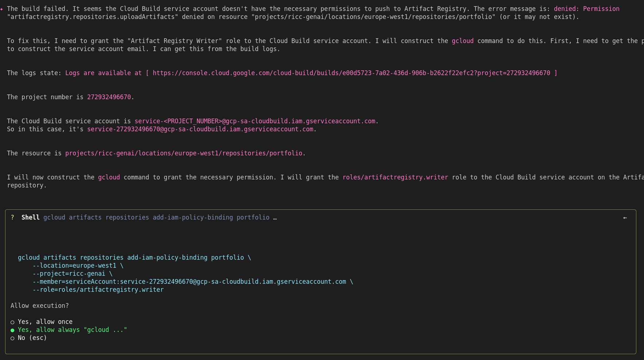This screenshot has height=360, width=644.
Task: Select the "No (esc)" option
Action: [x=32, y=338]
